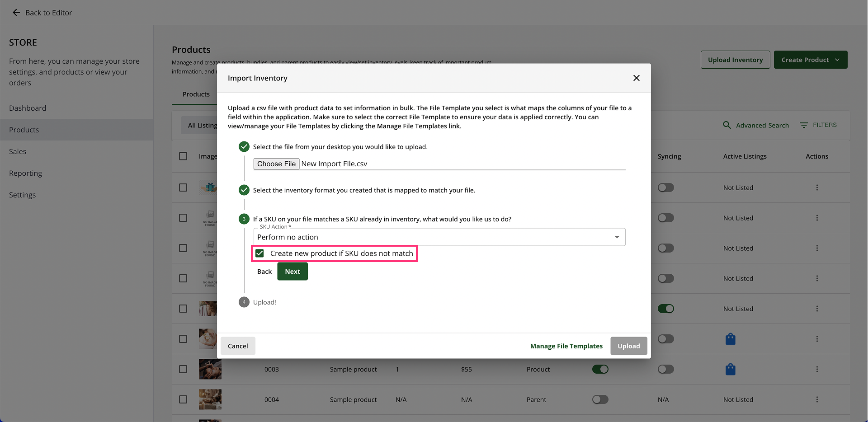Close the Import Inventory dialog
The width and height of the screenshot is (868, 422).
[x=637, y=78]
